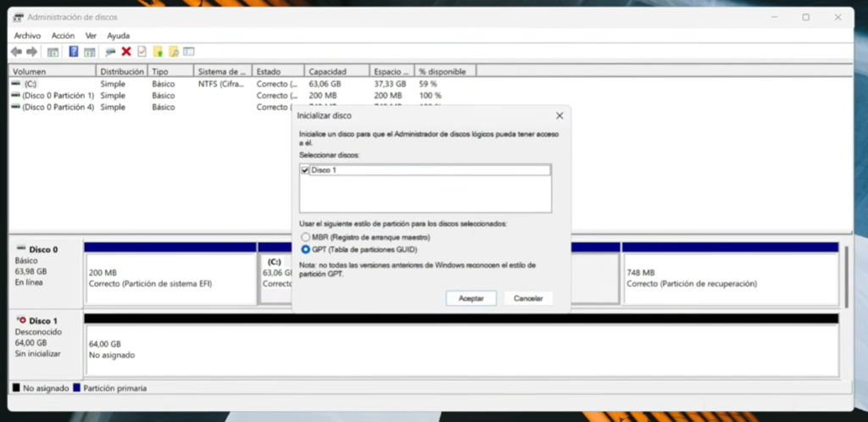Uncheck the Disco 1 checkbox
Image resolution: width=868 pixels, height=422 pixels.
coord(305,170)
